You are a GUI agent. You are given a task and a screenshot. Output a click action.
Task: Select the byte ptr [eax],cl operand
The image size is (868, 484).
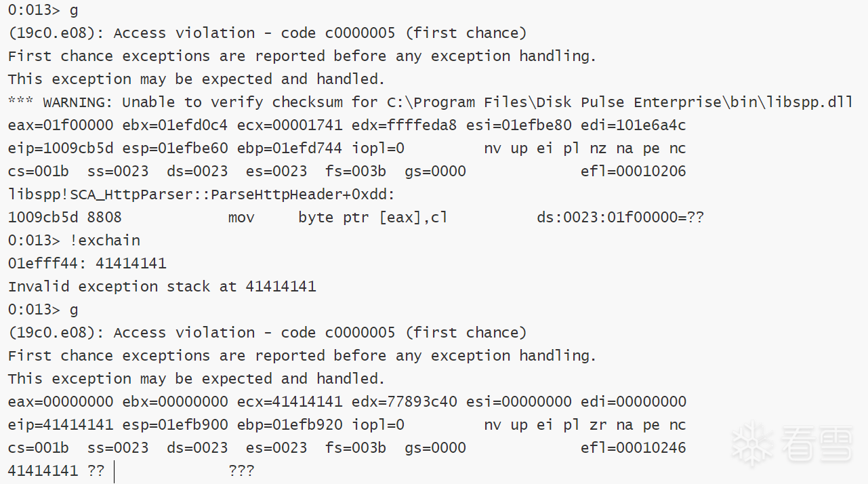(x=373, y=218)
